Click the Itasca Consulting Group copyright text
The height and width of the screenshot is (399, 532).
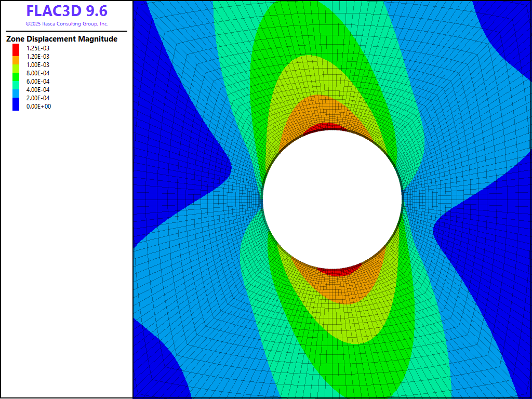point(66,24)
